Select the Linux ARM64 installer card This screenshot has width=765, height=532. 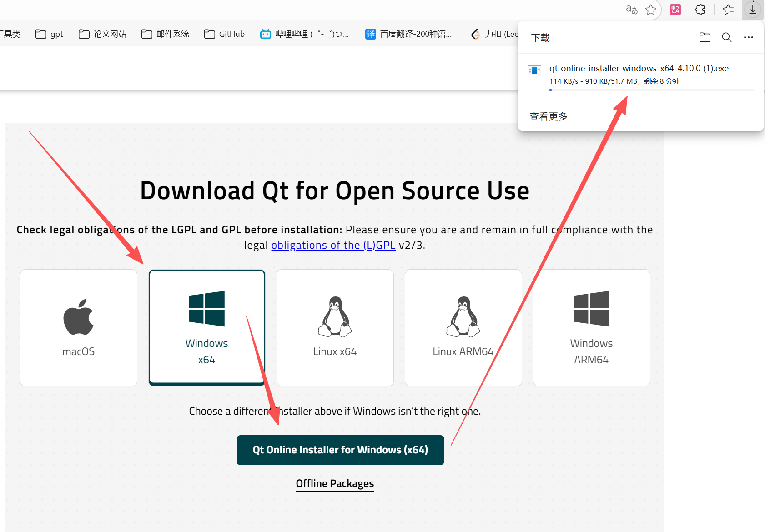463,328
